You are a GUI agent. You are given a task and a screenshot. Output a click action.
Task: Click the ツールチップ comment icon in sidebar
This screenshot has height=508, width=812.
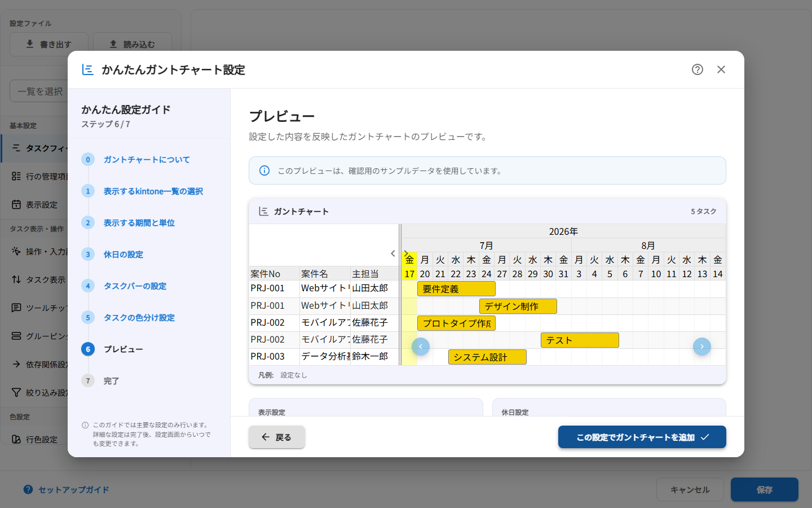pyautogui.click(x=16, y=308)
